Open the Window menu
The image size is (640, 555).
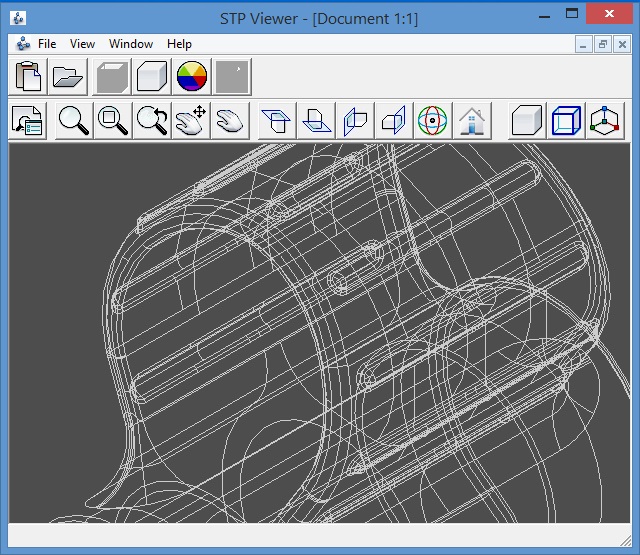(131, 44)
